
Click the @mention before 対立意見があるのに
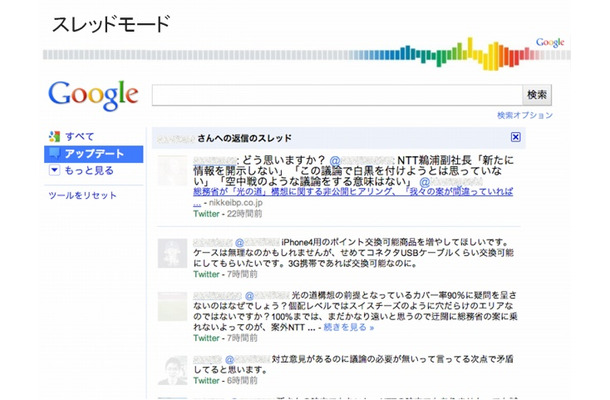pos(247,360)
